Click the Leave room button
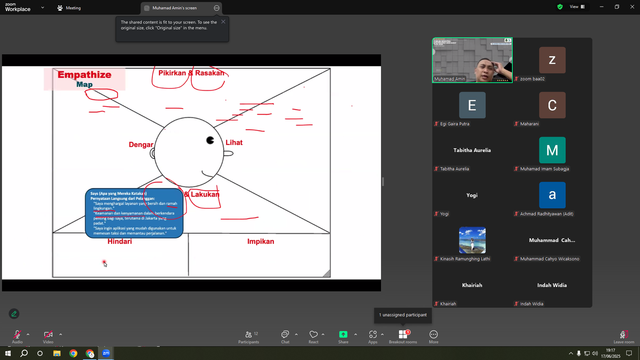The height and width of the screenshot is (360, 640). pyautogui.click(x=624, y=337)
